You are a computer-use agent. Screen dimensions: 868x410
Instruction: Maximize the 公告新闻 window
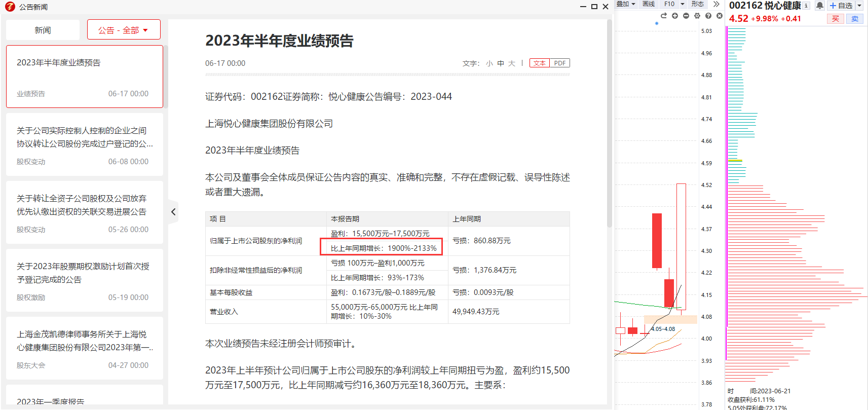point(594,7)
